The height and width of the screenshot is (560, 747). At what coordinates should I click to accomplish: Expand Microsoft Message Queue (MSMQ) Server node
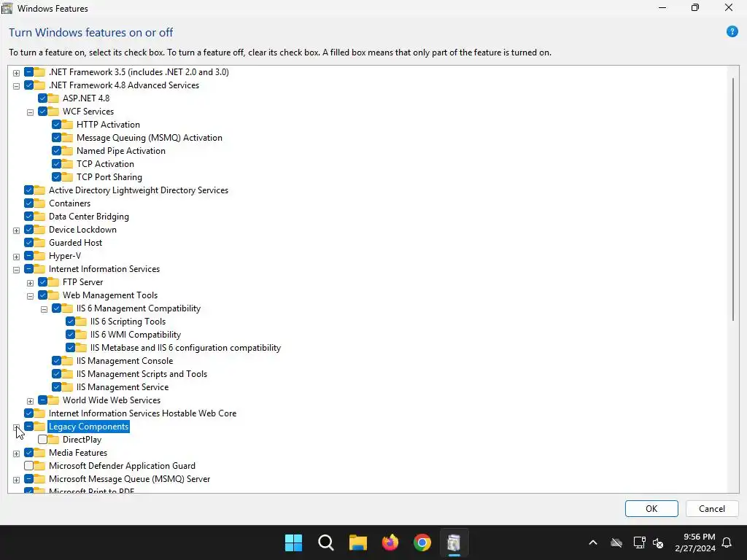pyautogui.click(x=16, y=480)
